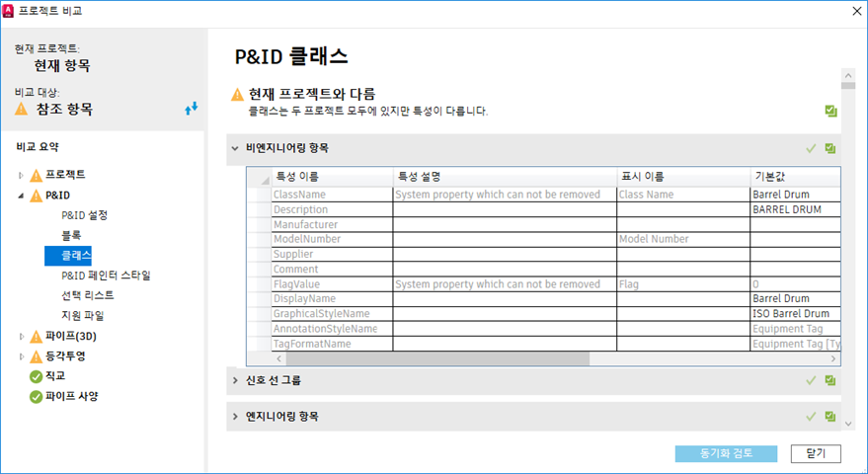Collapse the P&ID tree node arrow
This screenshot has height=474, width=868.
(21, 196)
